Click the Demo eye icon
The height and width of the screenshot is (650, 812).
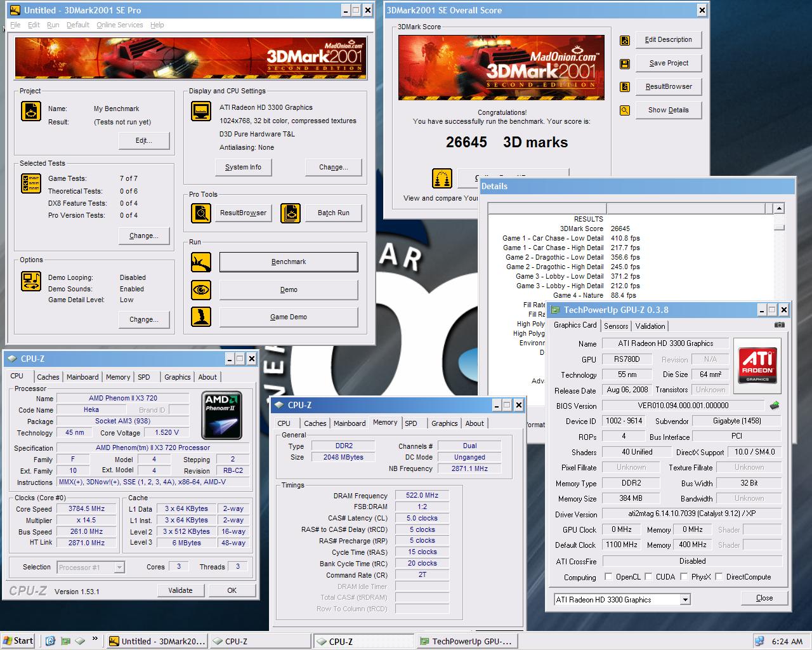click(x=201, y=289)
